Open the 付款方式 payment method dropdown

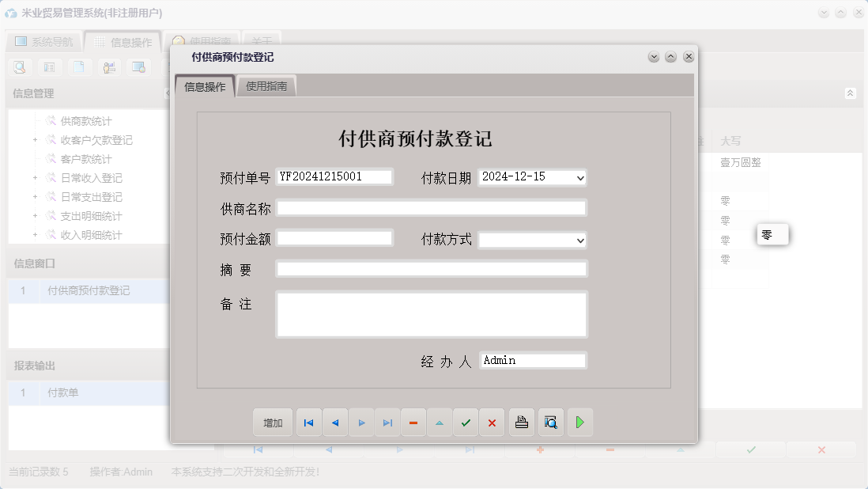click(x=579, y=240)
